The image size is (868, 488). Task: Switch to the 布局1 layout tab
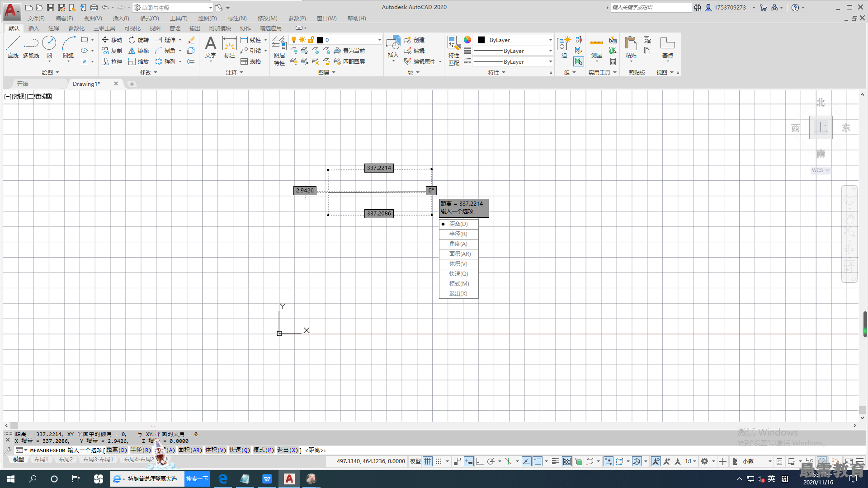click(41, 460)
